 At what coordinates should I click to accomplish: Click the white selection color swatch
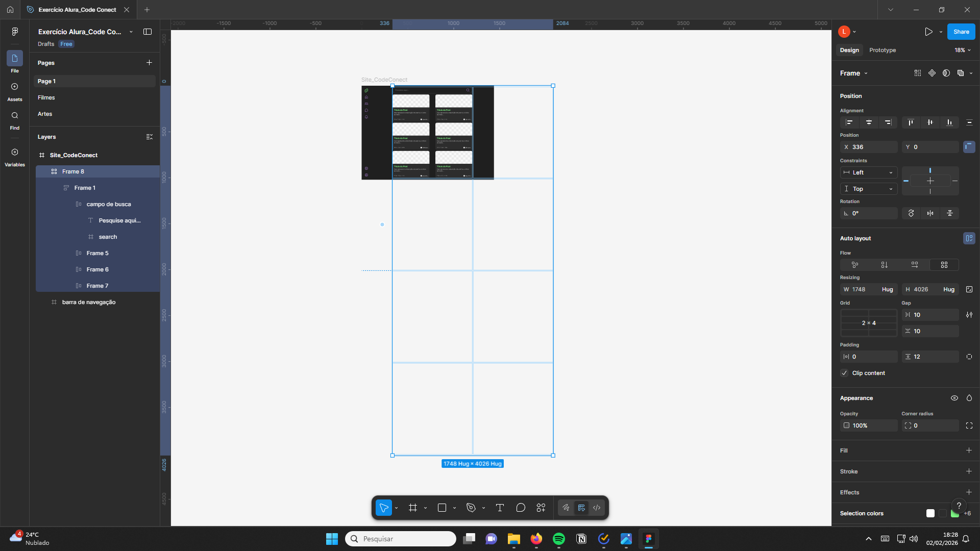930,513
